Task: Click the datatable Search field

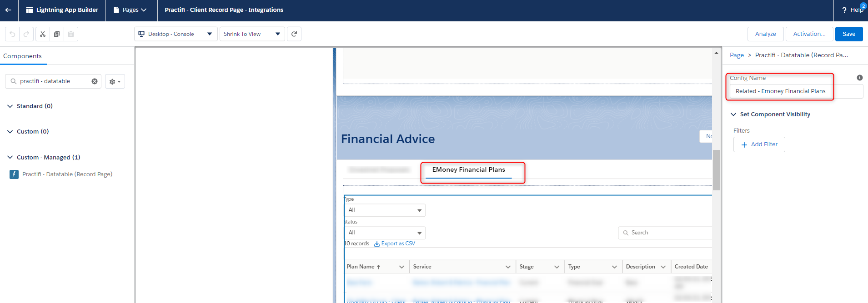Action: pyautogui.click(x=665, y=233)
